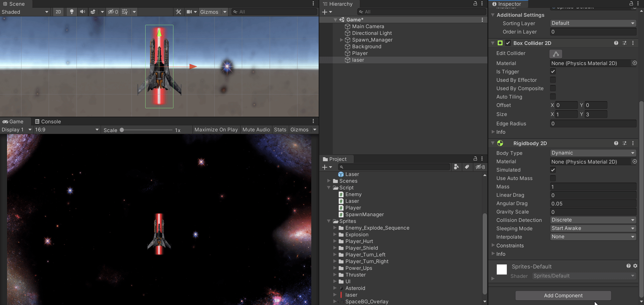Toggle Gizmos in the Game view toolbar
Image resolution: width=644 pixels, height=305 pixels.
coord(299,130)
